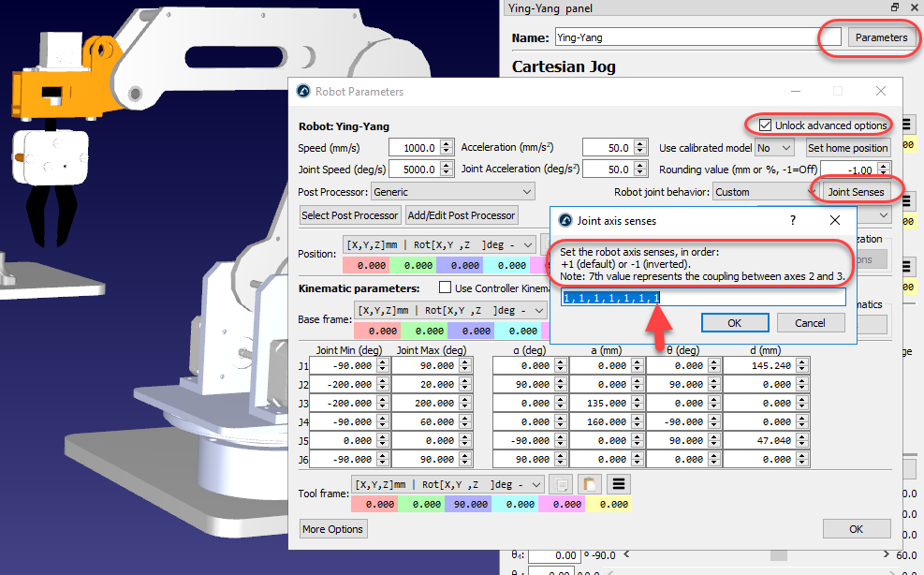Expand Use calibrated model dropdown
This screenshot has height=575, width=924.
pos(774,148)
